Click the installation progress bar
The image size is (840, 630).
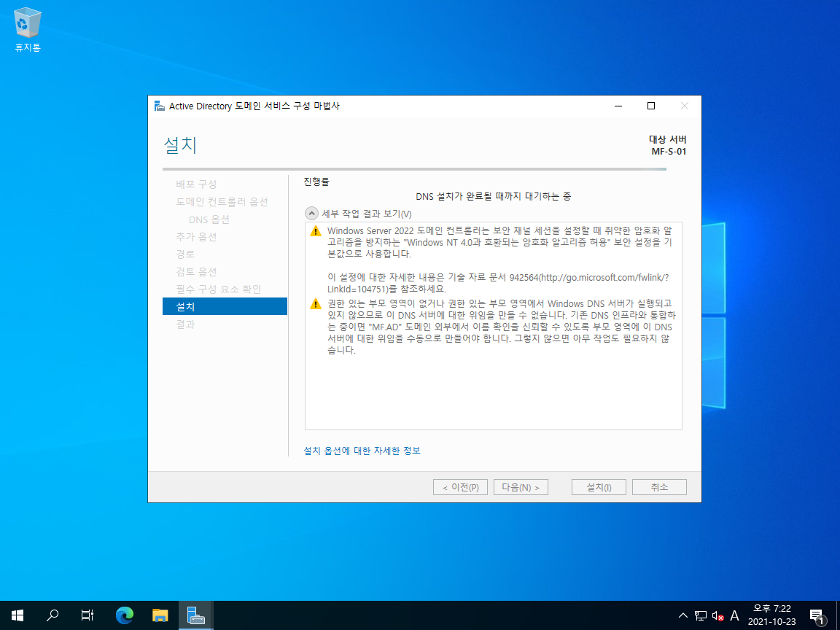(414, 169)
